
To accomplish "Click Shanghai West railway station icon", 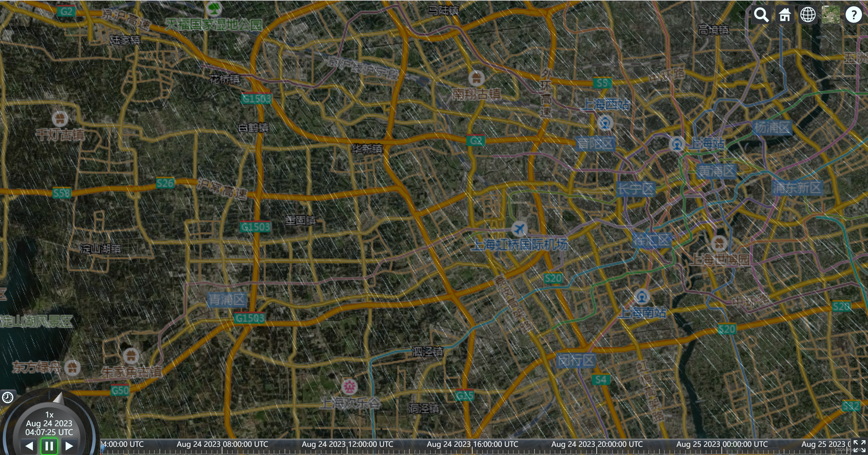I will click(x=605, y=123).
